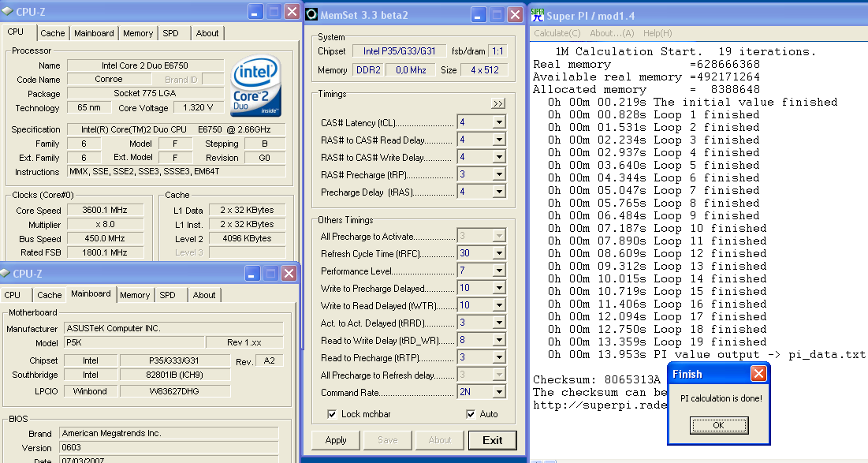The image size is (868, 463).
Task: Switch to Mainboard tab in top CPU-Z
Action: click(94, 33)
